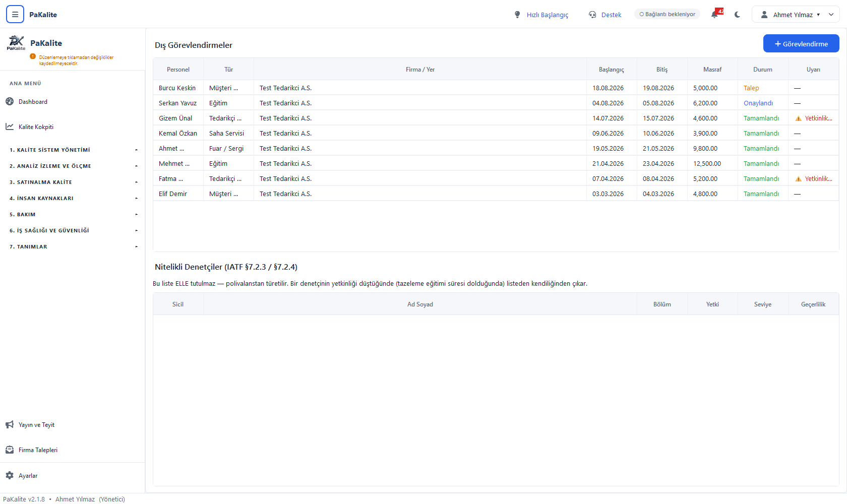Viewport: 847px width, 504px height.
Task: Open Kalite Kokpiti menu item
Action: coord(36,127)
